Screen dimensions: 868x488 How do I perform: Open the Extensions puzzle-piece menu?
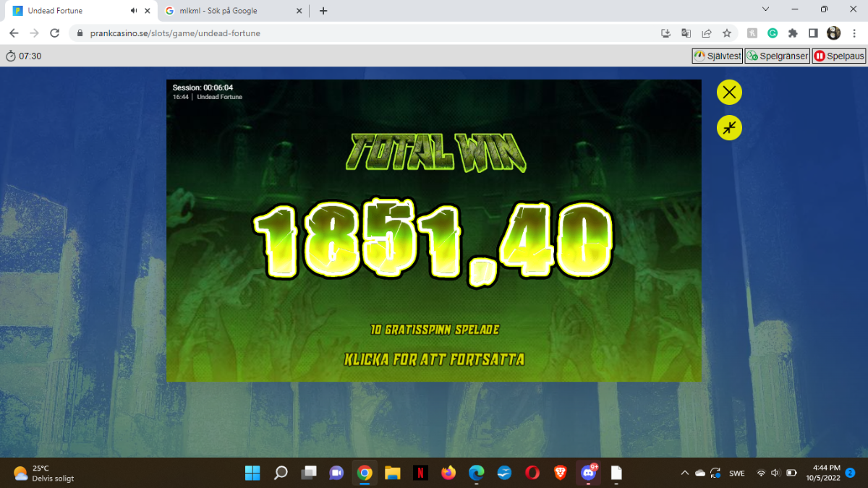coord(793,33)
